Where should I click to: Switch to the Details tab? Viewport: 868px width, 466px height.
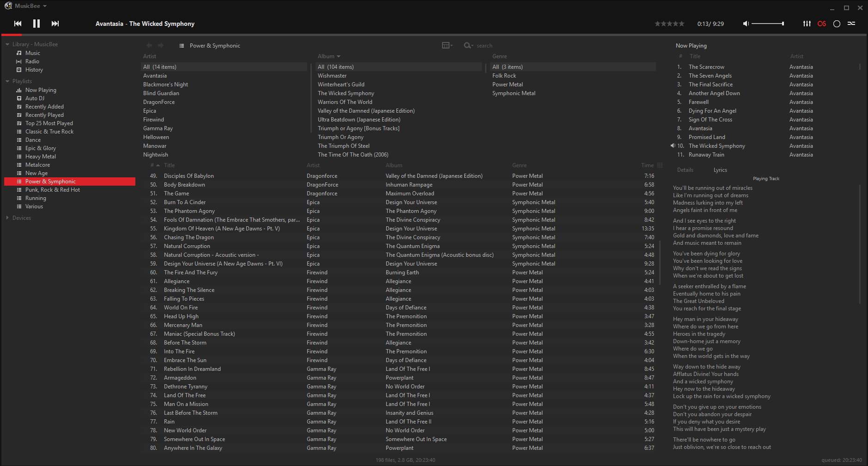pyautogui.click(x=685, y=170)
